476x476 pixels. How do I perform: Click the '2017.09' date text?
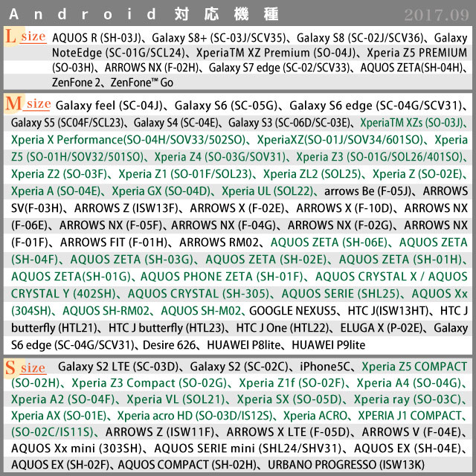[437, 15]
